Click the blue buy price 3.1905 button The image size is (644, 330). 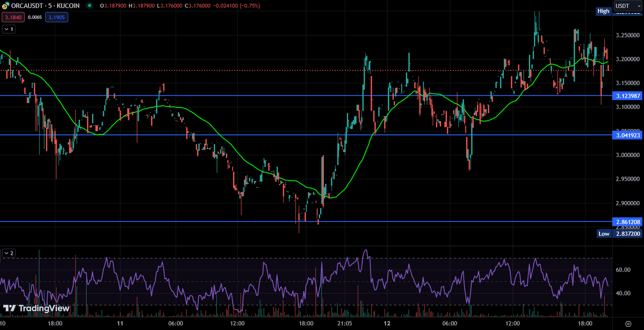57,17
